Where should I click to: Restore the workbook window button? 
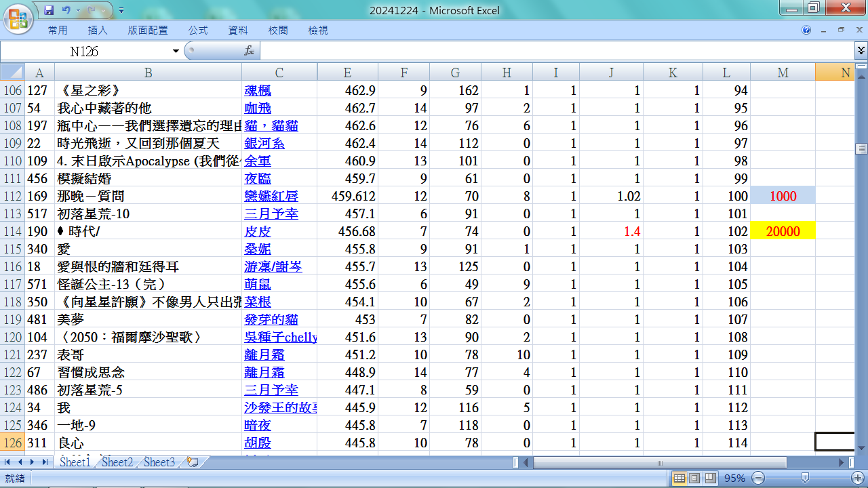(x=841, y=30)
